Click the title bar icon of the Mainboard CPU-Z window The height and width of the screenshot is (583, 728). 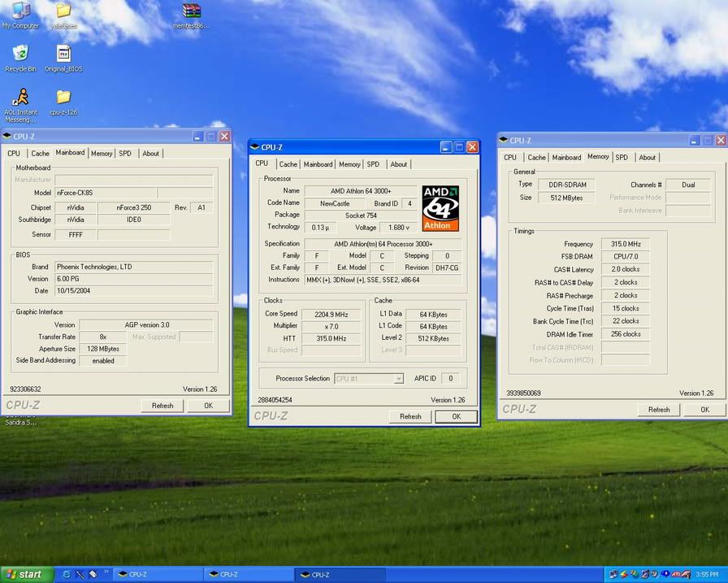(x=7, y=136)
